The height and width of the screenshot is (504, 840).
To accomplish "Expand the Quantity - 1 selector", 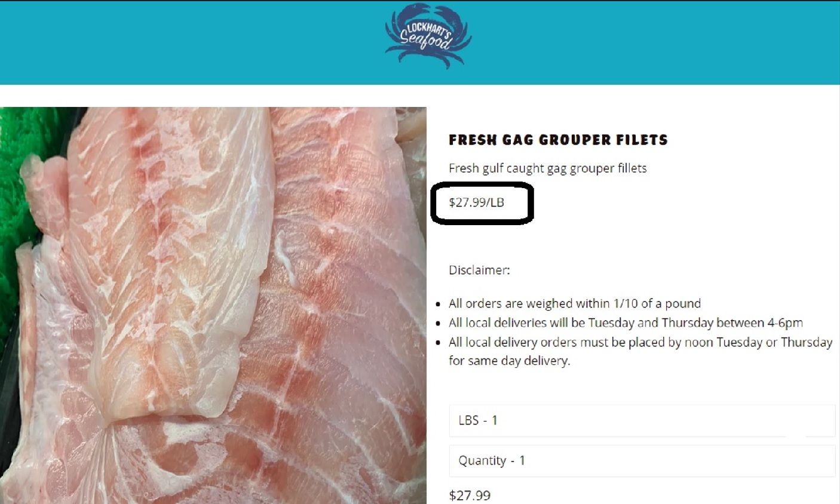I will pos(642,460).
